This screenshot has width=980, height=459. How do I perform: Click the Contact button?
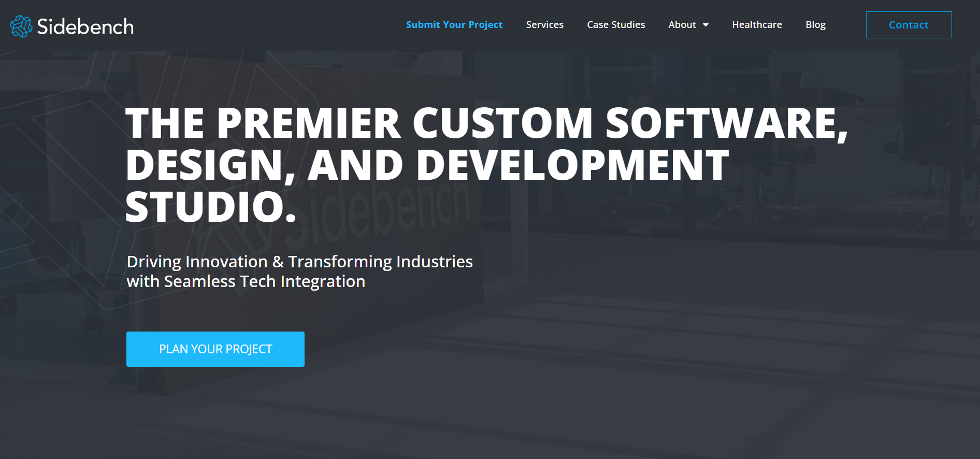[x=909, y=25]
